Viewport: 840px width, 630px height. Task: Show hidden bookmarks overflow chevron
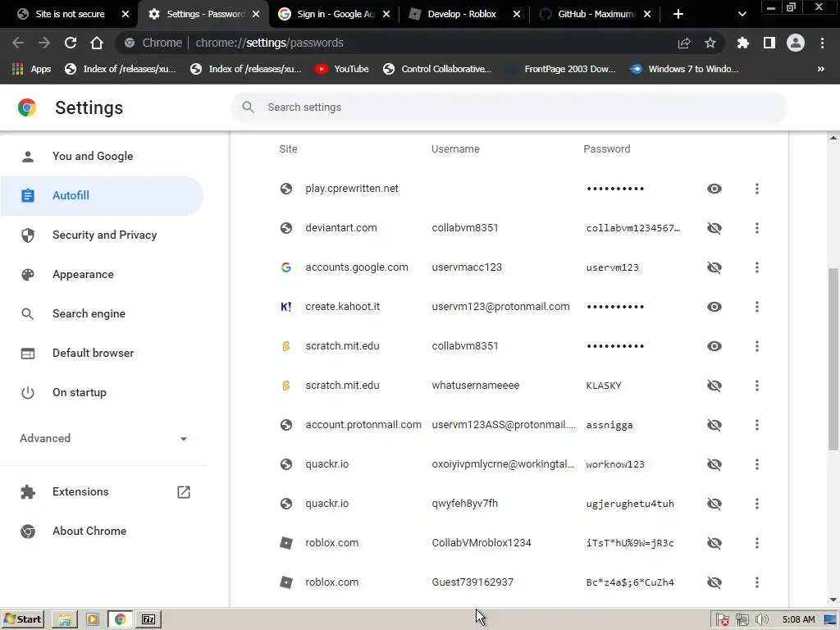coord(820,69)
